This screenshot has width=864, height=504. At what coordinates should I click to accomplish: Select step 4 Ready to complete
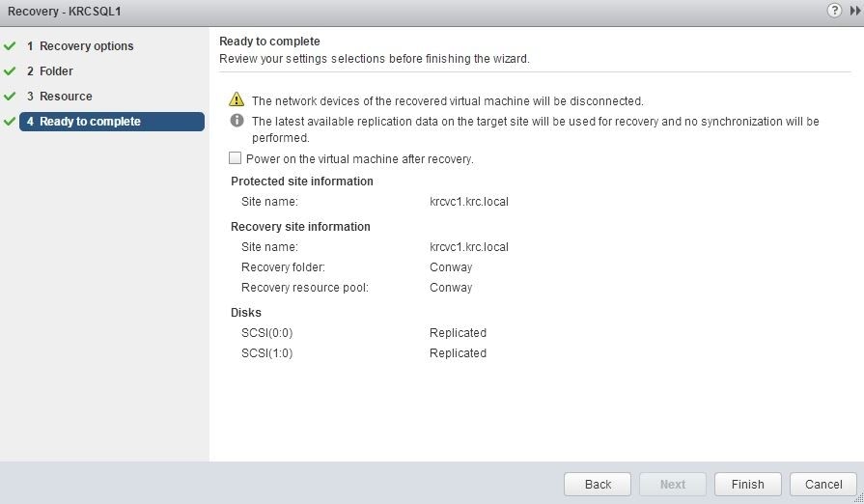click(90, 122)
